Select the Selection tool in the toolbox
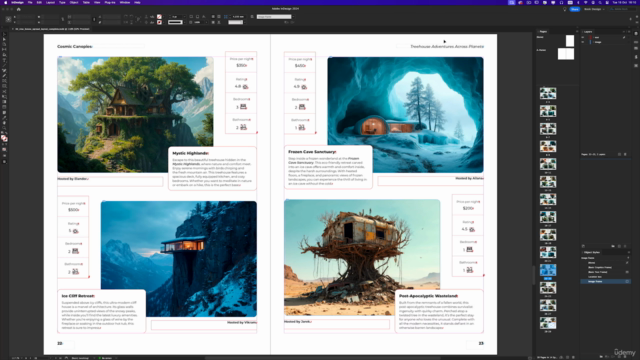Image resolution: width=640 pixels, height=360 pixels. click(x=4, y=35)
